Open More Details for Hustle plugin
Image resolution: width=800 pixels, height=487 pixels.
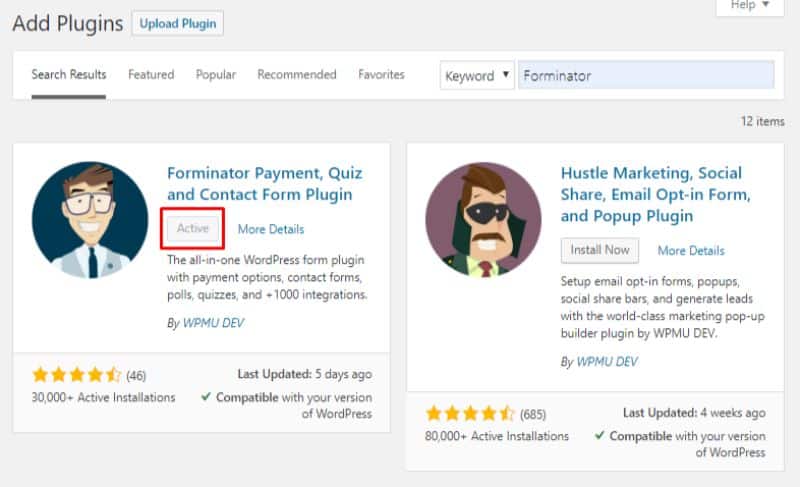(x=691, y=250)
